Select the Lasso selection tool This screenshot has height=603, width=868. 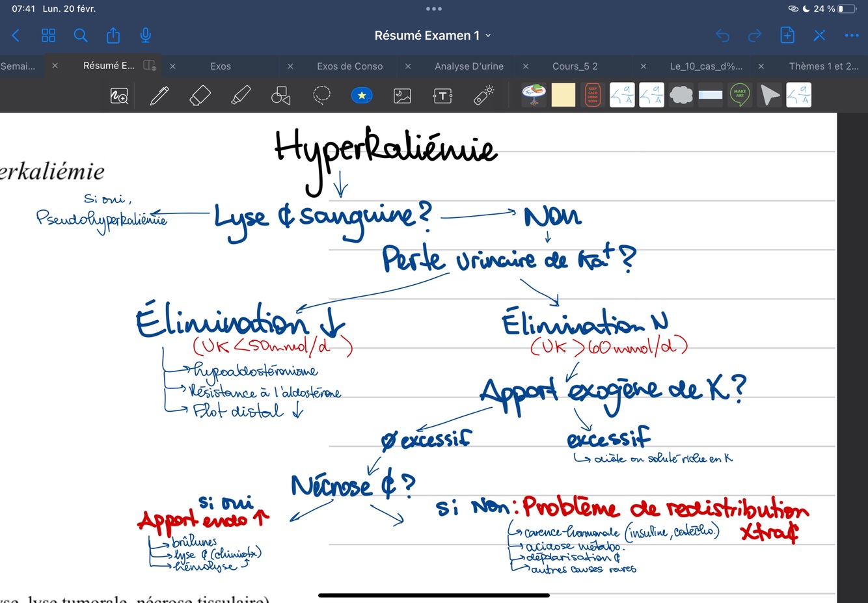coord(321,96)
